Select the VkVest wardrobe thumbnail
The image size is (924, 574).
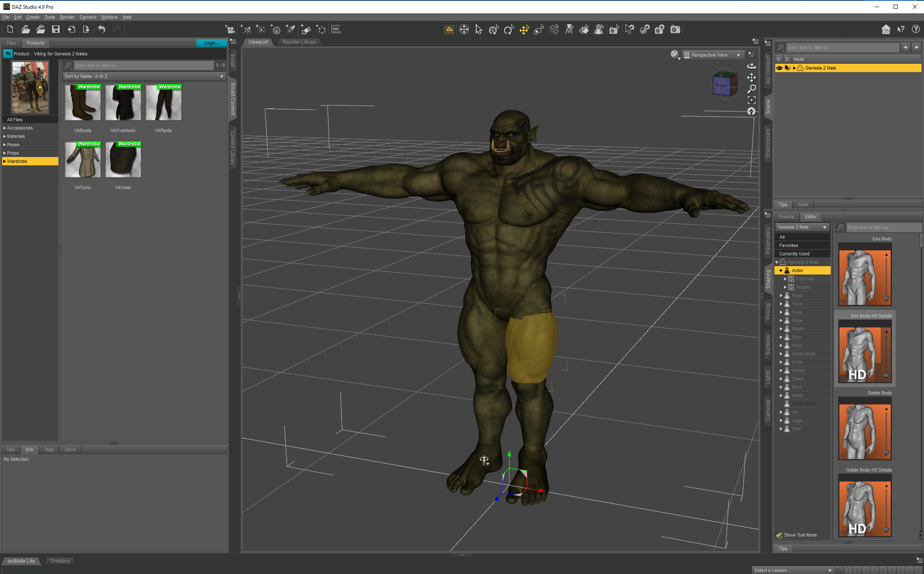click(x=123, y=160)
